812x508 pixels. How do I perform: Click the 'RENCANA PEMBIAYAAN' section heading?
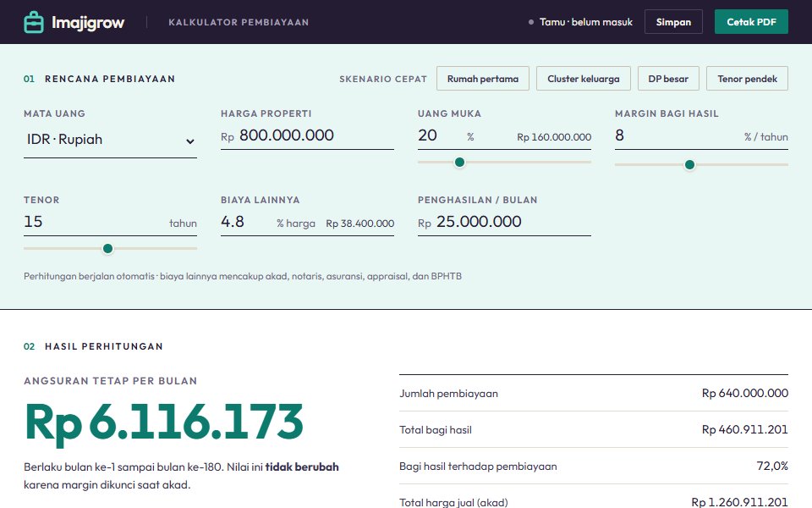click(x=110, y=79)
